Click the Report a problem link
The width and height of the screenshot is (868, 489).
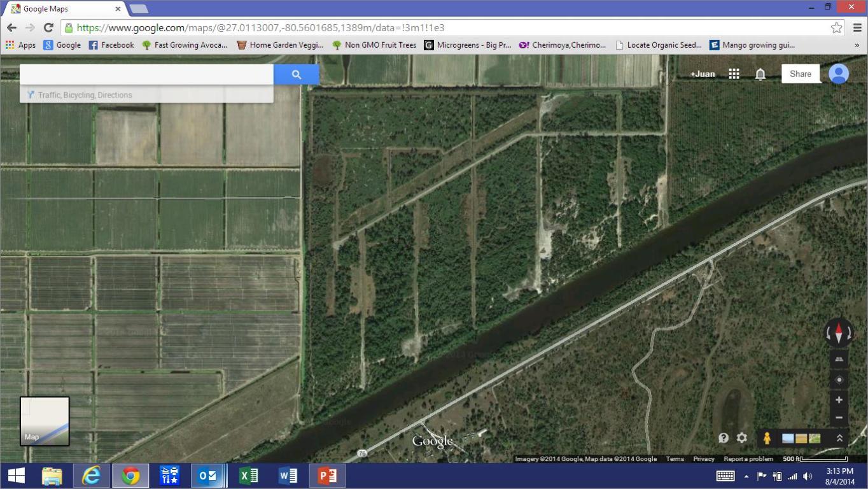pos(748,458)
